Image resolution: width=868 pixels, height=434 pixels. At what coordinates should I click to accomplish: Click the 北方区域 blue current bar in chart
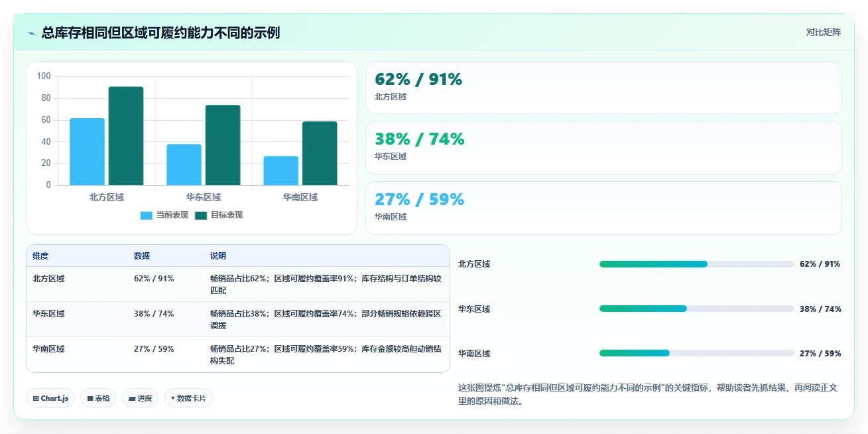click(88, 152)
